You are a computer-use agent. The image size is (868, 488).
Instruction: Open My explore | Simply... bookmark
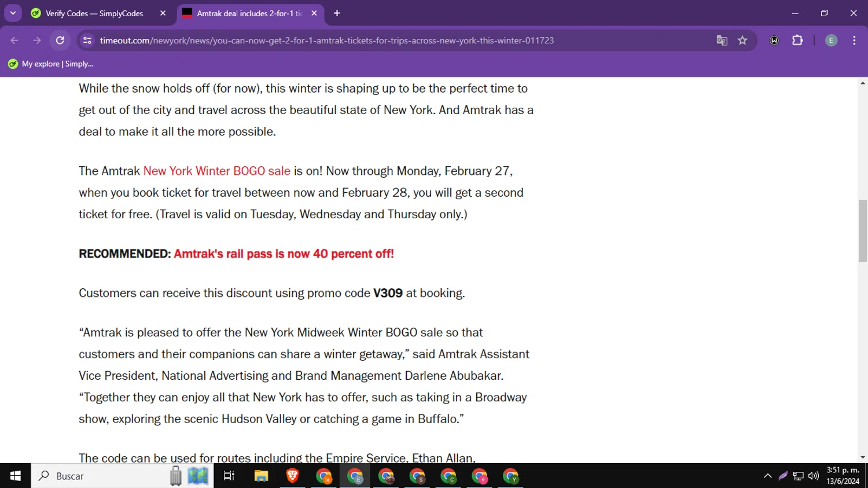tap(51, 64)
